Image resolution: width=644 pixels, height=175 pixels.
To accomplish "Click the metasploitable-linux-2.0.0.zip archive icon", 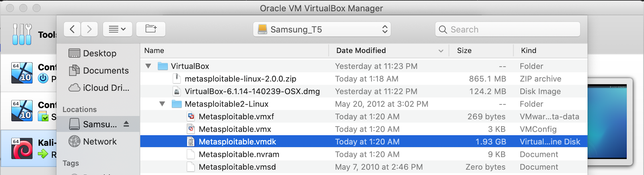I will pyautogui.click(x=177, y=79).
